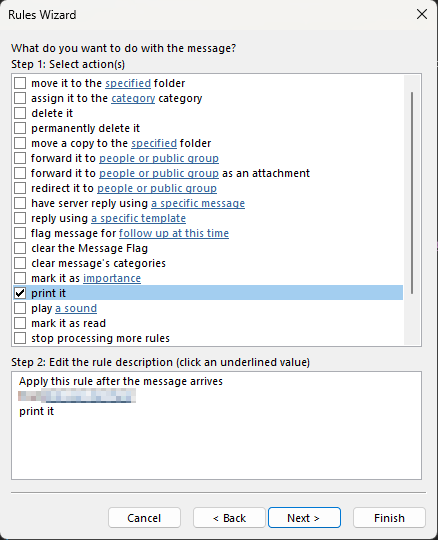Open 'people or public group' redirect link
This screenshot has width=438, height=540.
pyautogui.click(x=157, y=188)
